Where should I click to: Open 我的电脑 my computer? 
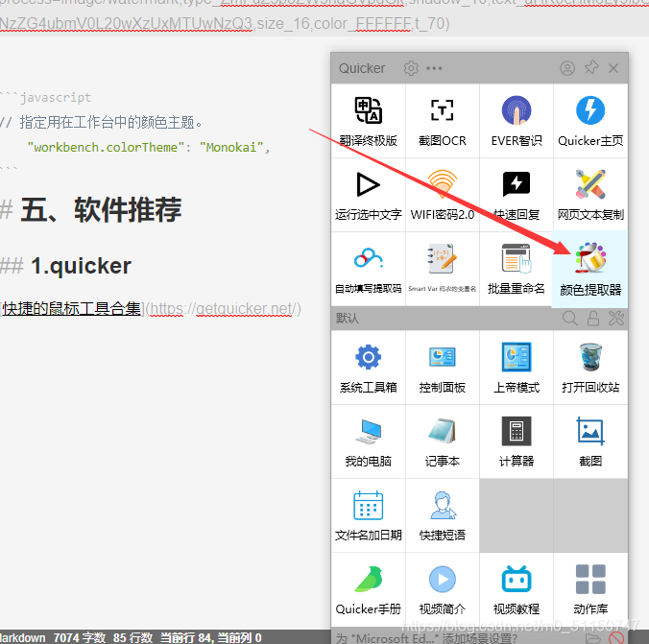368,441
